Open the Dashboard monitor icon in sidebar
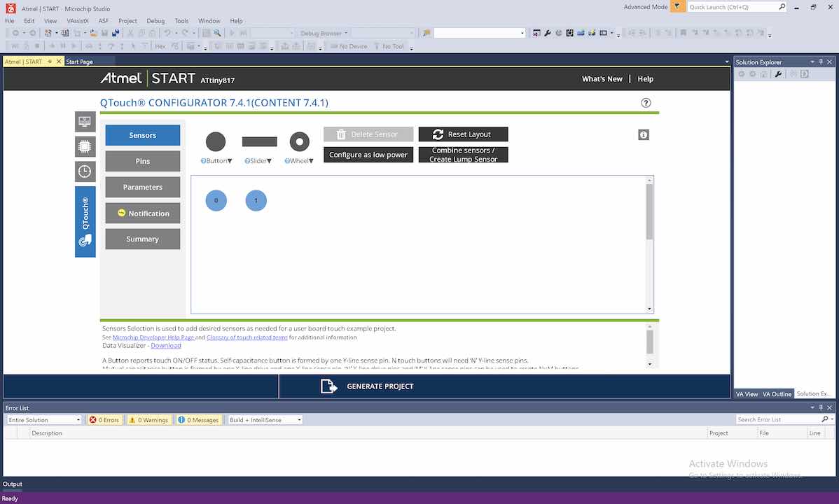839x504 pixels. (x=85, y=122)
